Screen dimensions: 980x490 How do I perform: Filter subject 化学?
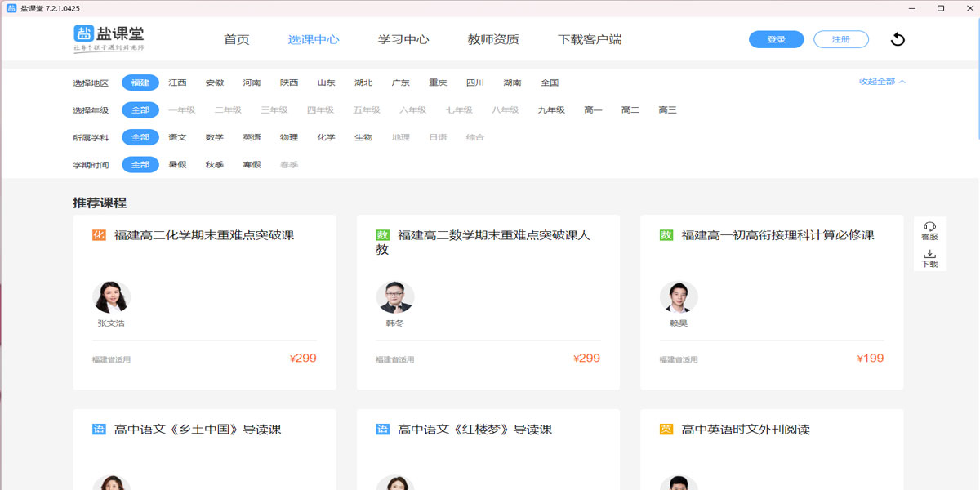[327, 137]
